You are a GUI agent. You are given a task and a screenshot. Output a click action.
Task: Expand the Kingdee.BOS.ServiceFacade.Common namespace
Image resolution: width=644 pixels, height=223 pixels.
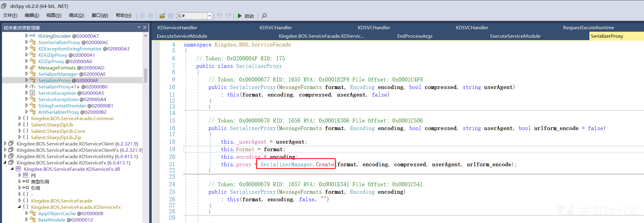[20, 118]
